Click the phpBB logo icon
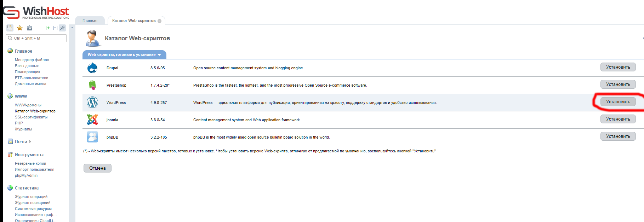 click(x=92, y=137)
